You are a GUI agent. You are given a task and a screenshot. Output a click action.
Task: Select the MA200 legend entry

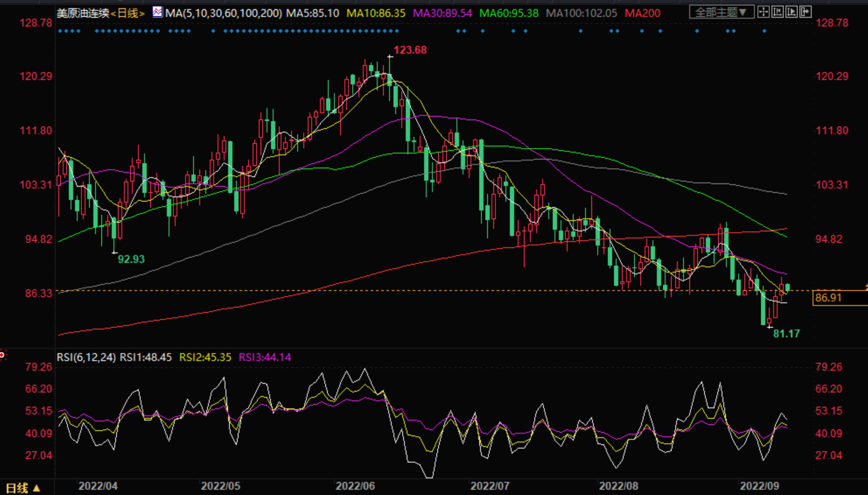tap(642, 13)
